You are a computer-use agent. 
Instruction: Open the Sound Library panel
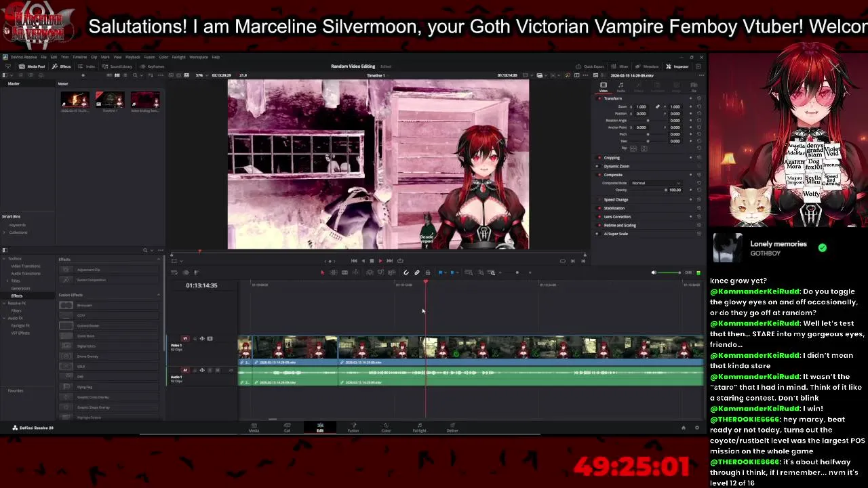click(x=118, y=66)
